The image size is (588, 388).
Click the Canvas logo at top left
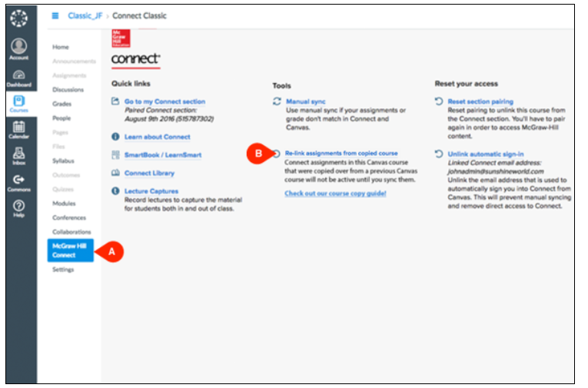point(20,18)
